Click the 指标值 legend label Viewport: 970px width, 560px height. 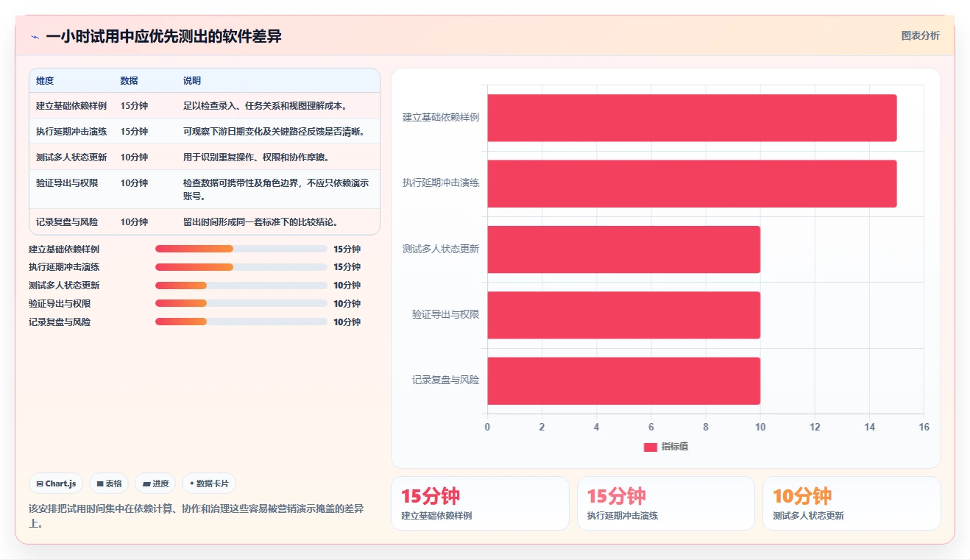pyautogui.click(x=675, y=447)
